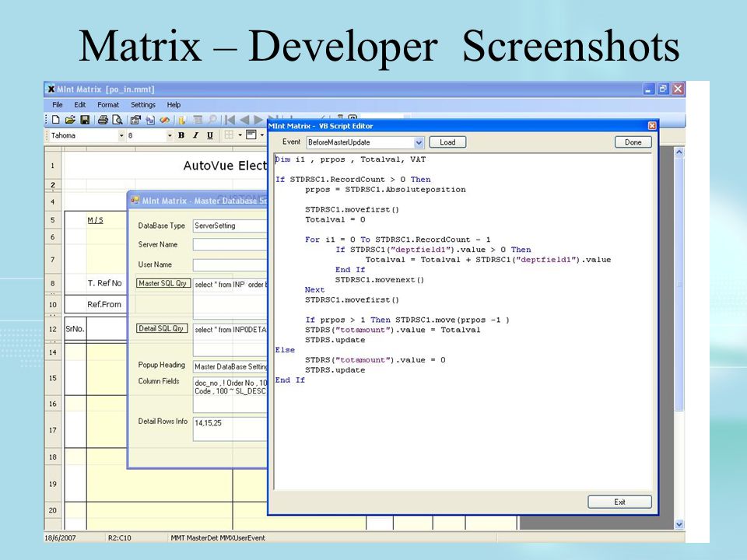
Task: Click the Detail SQL query text box
Action: [230, 340]
